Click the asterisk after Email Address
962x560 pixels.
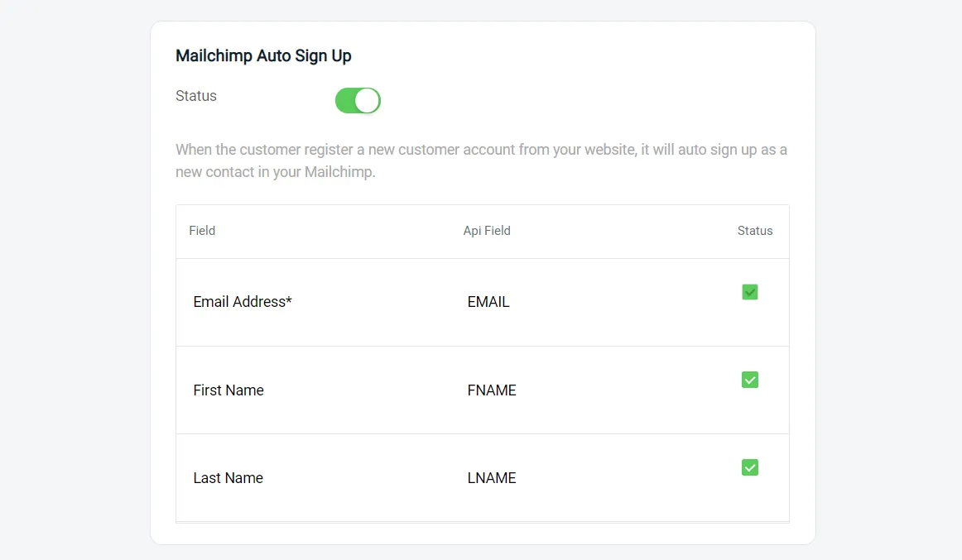tap(289, 301)
